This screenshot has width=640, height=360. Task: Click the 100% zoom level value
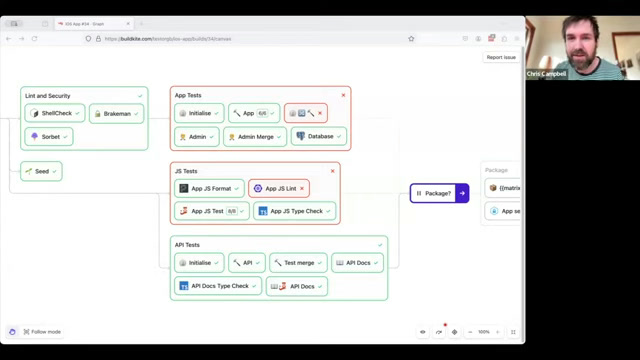pos(484,332)
